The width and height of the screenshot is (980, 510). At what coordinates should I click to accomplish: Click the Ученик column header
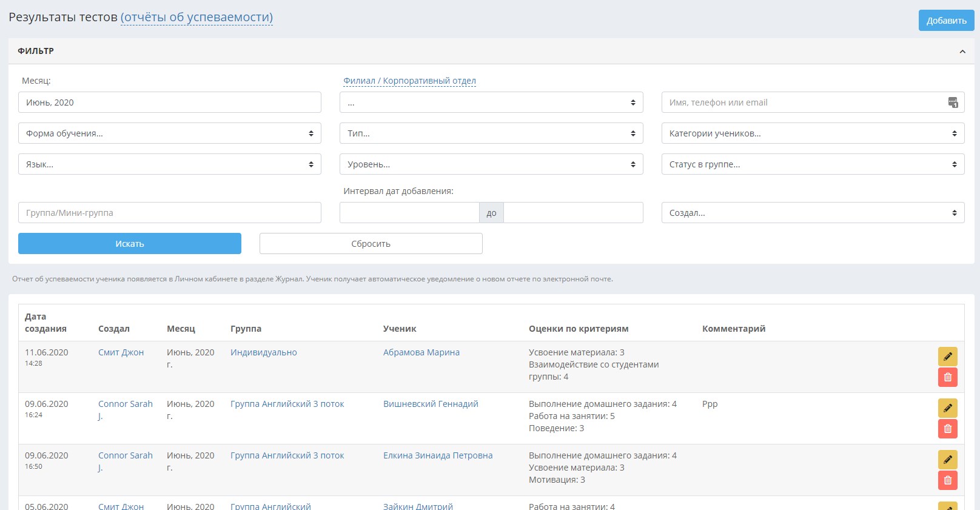[x=400, y=329]
